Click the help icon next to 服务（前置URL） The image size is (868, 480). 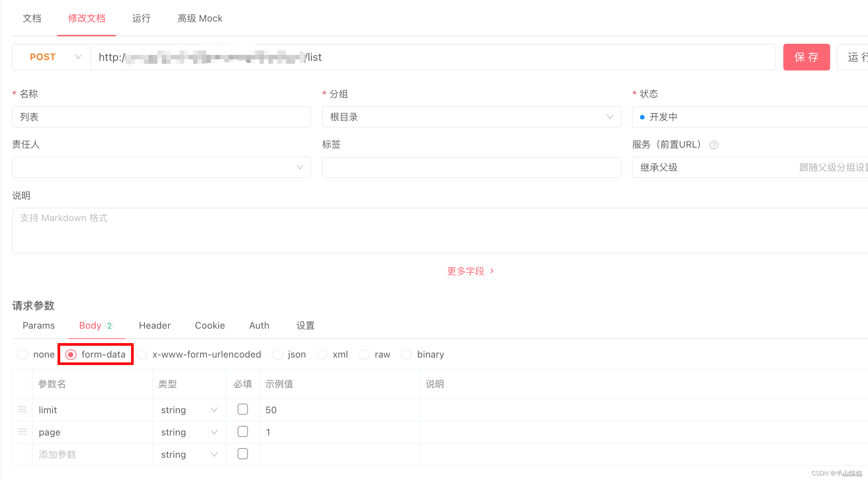(714, 145)
